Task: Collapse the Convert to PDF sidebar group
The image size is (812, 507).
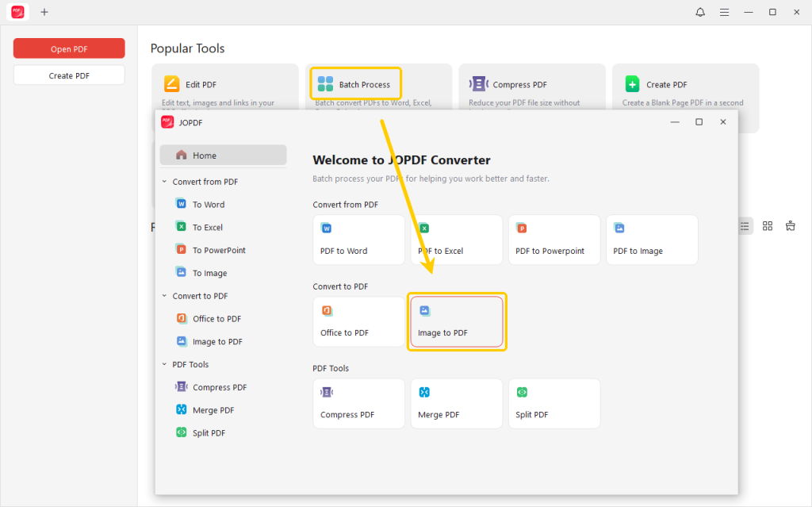Action: [x=164, y=296]
